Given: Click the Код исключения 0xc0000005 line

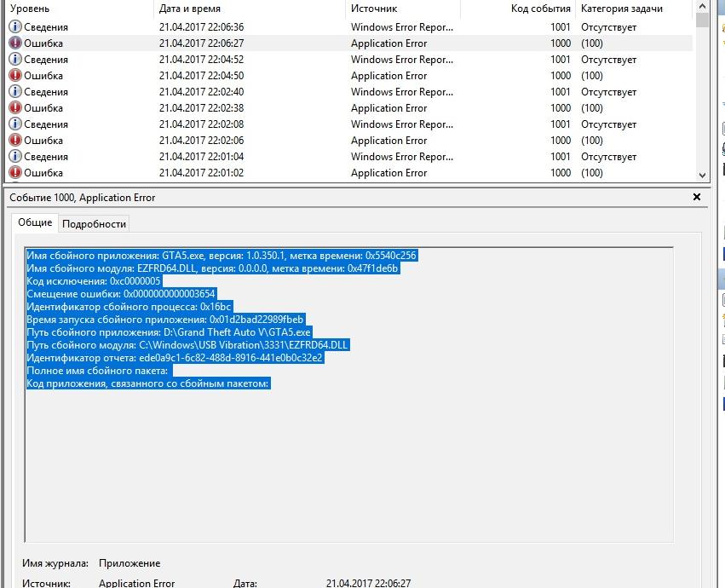Looking at the screenshot, I should (x=94, y=281).
